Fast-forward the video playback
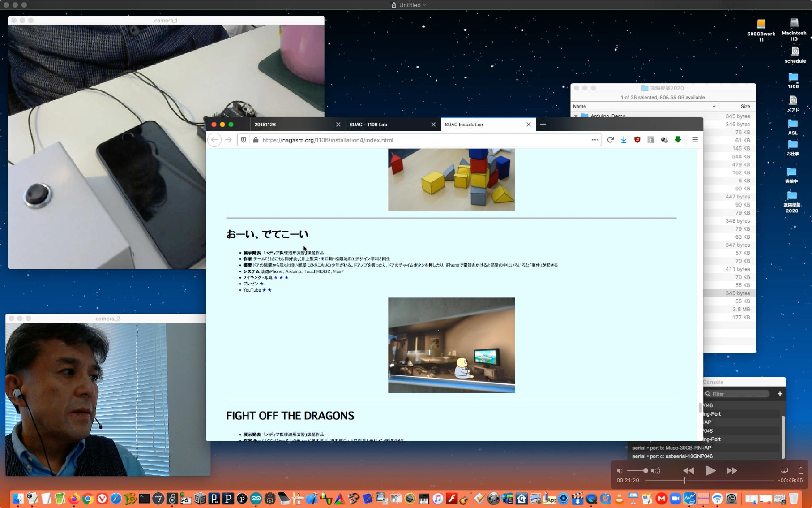The height and width of the screenshot is (508, 812). tap(732, 470)
